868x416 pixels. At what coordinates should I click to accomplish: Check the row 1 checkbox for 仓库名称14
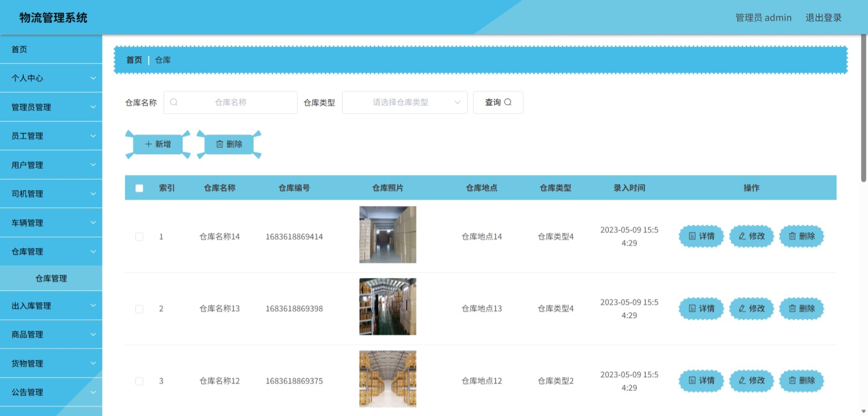coord(139,237)
